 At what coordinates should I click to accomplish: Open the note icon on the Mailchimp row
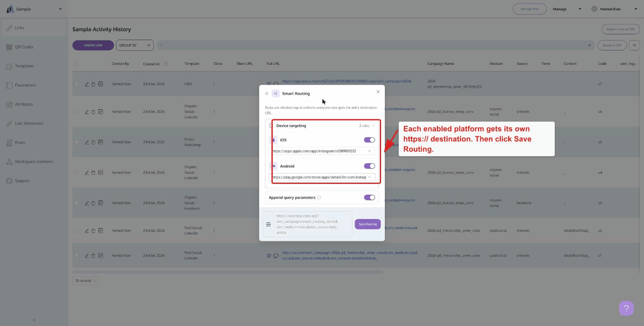coord(101,142)
